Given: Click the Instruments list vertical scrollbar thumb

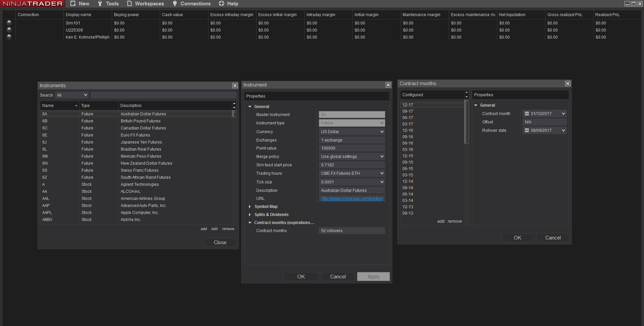Looking at the screenshot, I should pos(234,114).
